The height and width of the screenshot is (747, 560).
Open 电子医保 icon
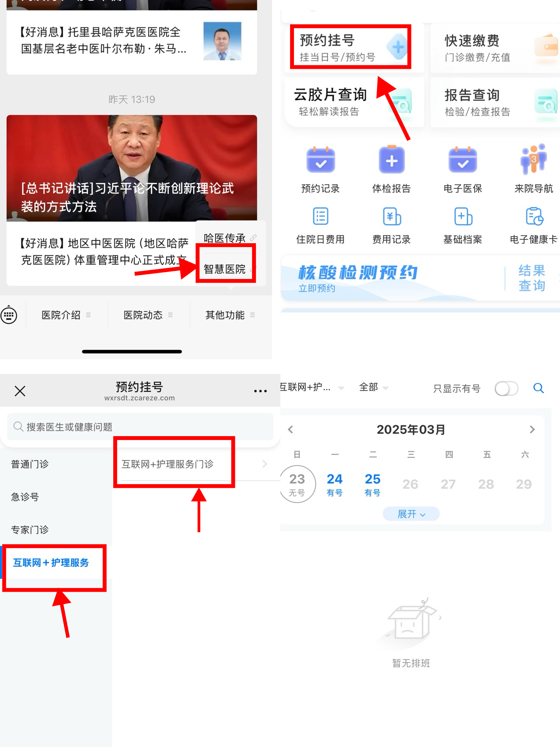click(462, 160)
